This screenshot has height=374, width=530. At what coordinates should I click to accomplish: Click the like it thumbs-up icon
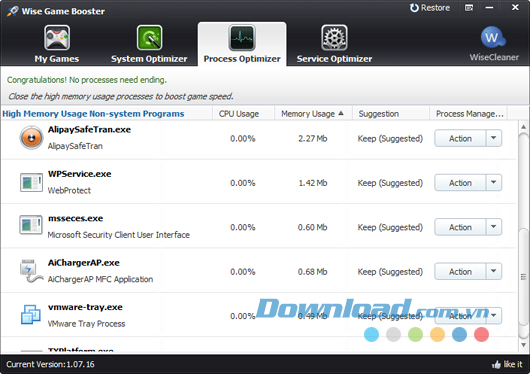coord(496,365)
